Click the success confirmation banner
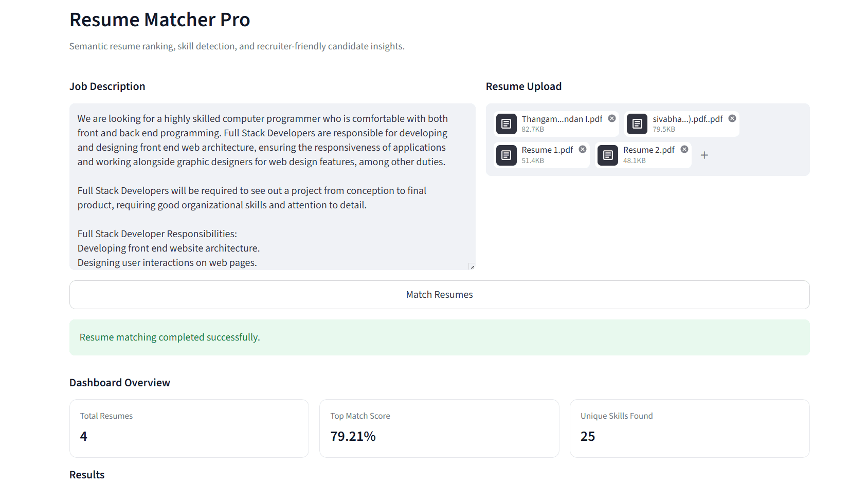This screenshot has height=483, width=868. point(439,337)
